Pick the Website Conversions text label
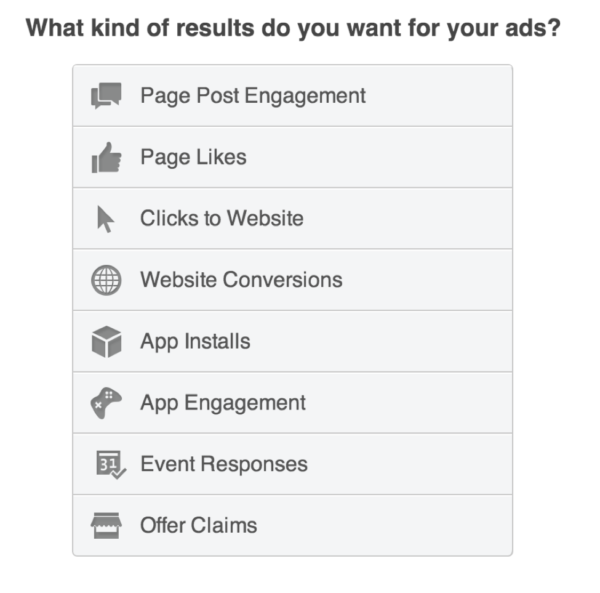Image resolution: width=600 pixels, height=593 pixels. pyautogui.click(x=241, y=280)
